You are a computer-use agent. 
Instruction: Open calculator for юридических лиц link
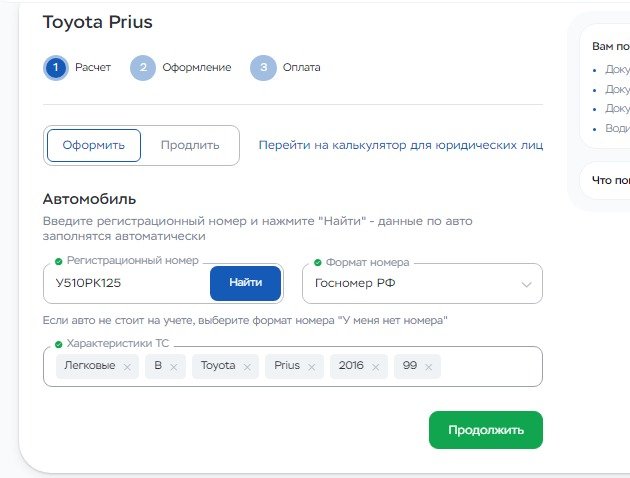(x=401, y=145)
